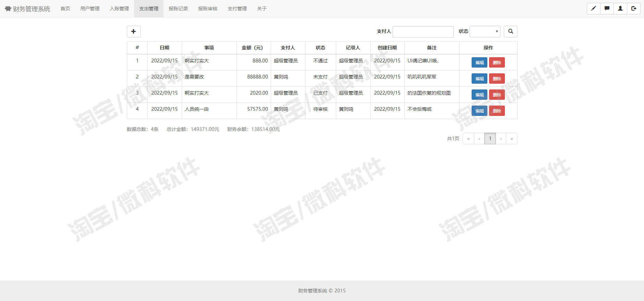The width and height of the screenshot is (644, 301).
Task: Click the 数据总数 4条 summary
Action: coord(143,129)
